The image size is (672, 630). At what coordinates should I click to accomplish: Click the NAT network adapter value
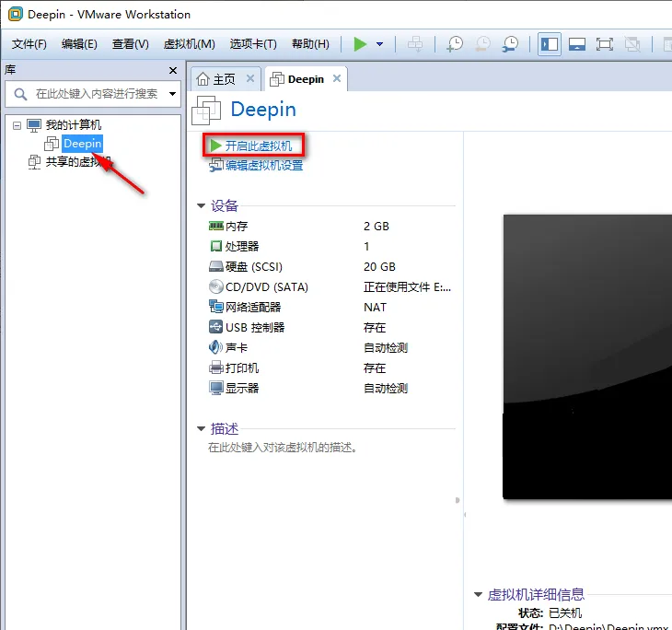click(x=375, y=308)
